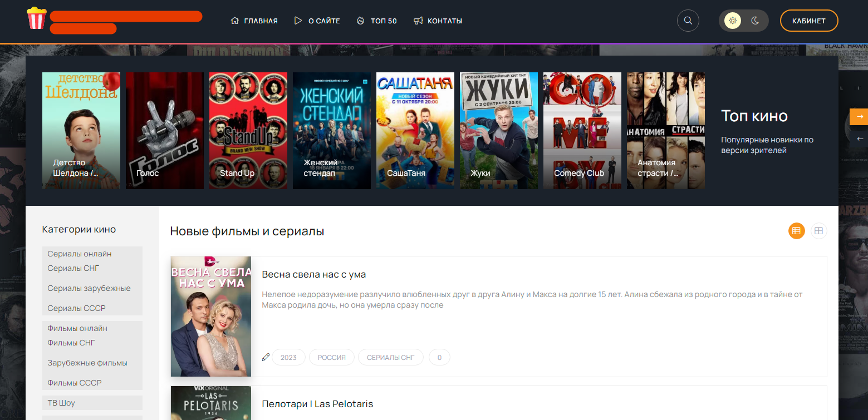868x420 pixels.
Task: Open the Контаты menu item
Action: pos(438,21)
